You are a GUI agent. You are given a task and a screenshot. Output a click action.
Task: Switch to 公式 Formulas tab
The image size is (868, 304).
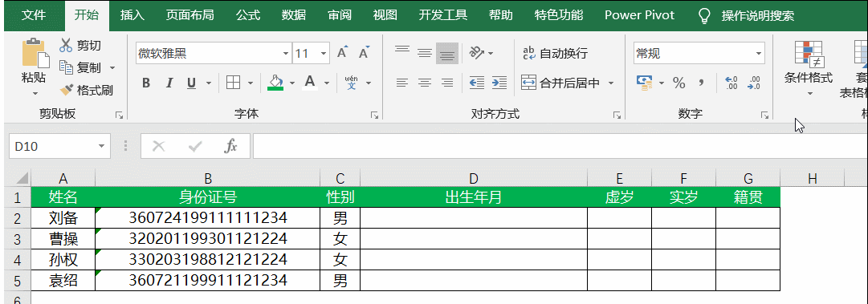pyautogui.click(x=248, y=15)
